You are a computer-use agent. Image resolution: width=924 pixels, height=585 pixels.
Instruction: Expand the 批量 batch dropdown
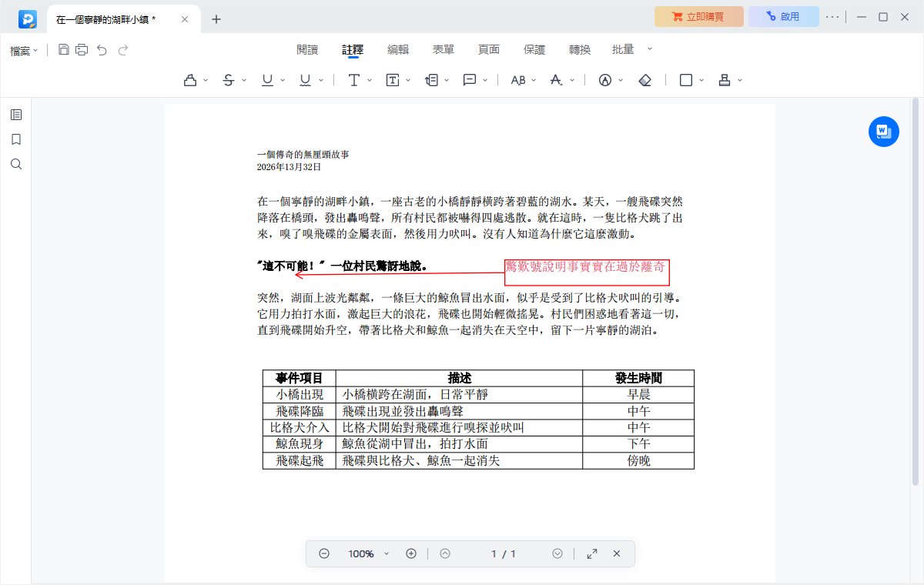[649, 49]
